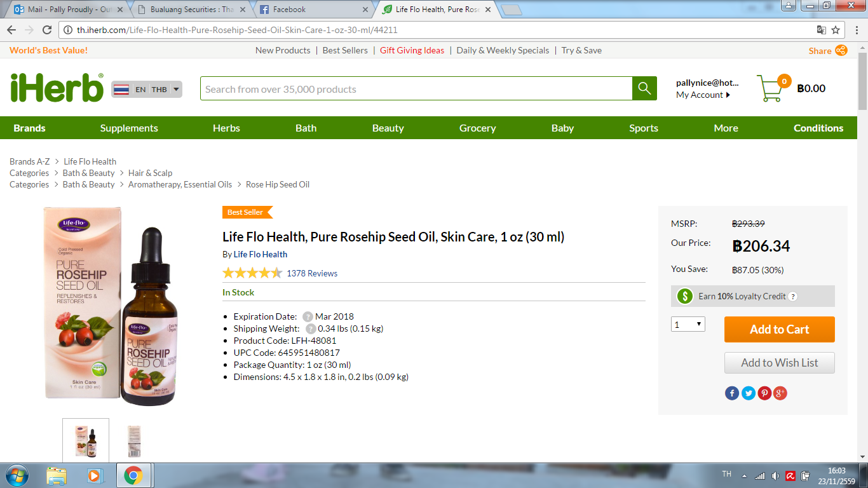868x488 pixels.
Task: Click the iHerb logo
Action: pos(57,88)
